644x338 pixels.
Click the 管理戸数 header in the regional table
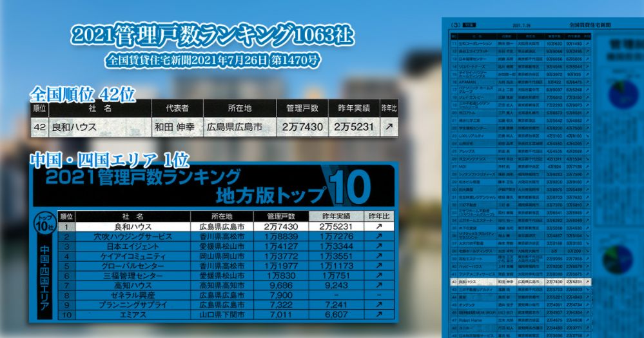[280, 216]
